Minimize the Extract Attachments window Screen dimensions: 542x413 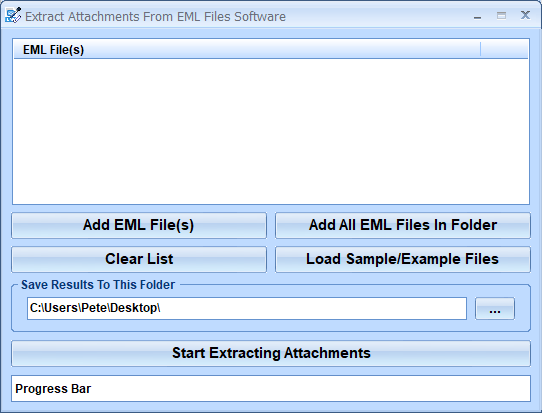(477, 16)
